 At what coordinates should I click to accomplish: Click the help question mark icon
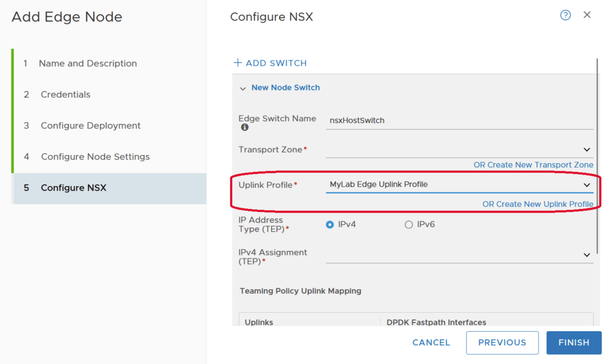[x=565, y=15]
